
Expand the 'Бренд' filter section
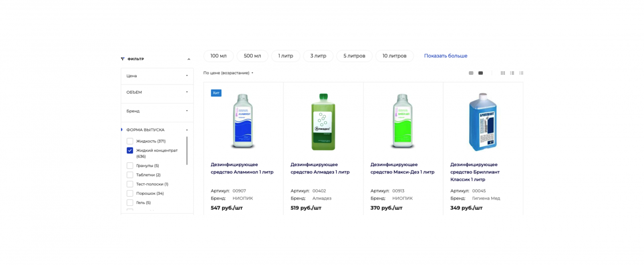point(157,111)
